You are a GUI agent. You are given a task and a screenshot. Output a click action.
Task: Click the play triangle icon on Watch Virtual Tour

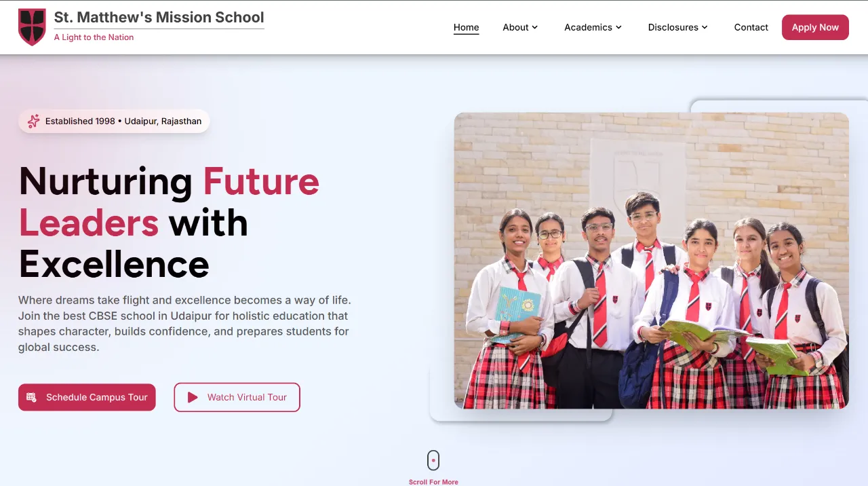[x=193, y=398]
